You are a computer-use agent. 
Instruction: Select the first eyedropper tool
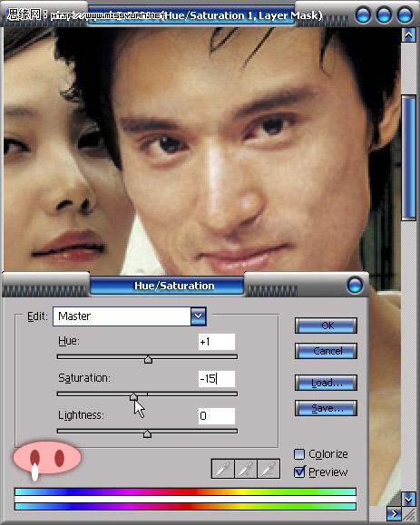[x=223, y=469]
